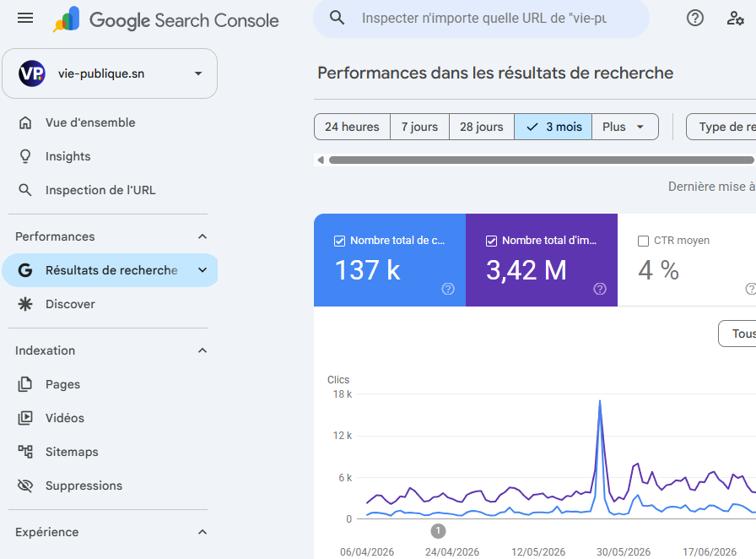Open the Pages indexing report
Viewport: 756px width, 559px height.
point(110,384)
